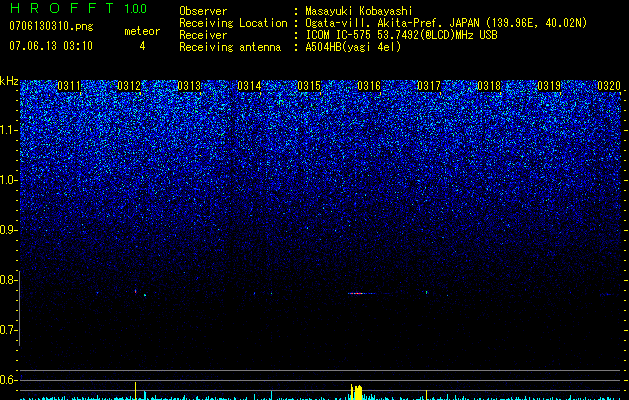
Task: Click the yellow power burst below 0316
Action: click(x=357, y=392)
